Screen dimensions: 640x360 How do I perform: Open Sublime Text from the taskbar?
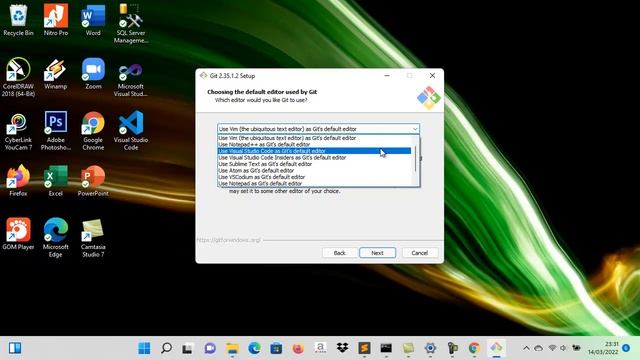pos(364,348)
